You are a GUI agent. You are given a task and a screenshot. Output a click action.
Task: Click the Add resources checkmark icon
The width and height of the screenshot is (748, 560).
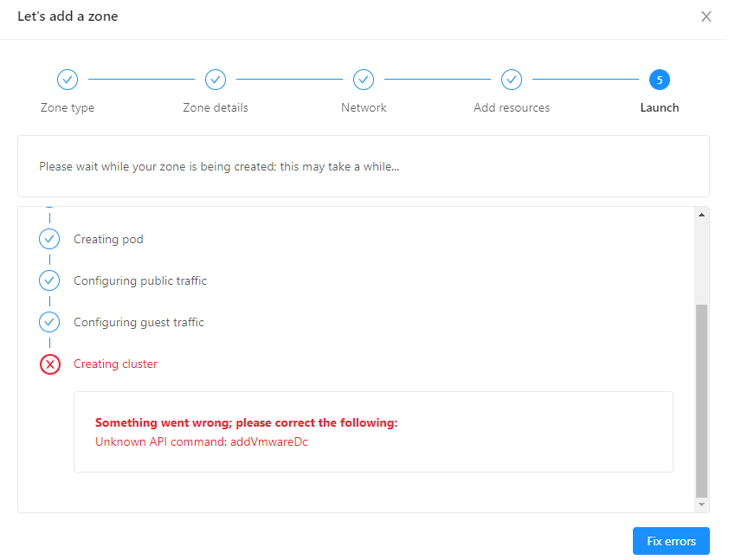point(512,79)
